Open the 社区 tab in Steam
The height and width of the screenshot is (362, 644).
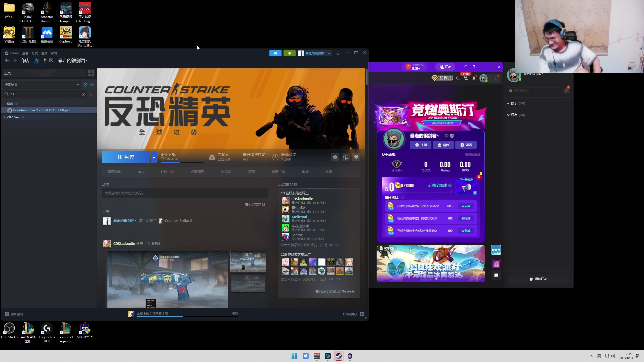[48, 61]
